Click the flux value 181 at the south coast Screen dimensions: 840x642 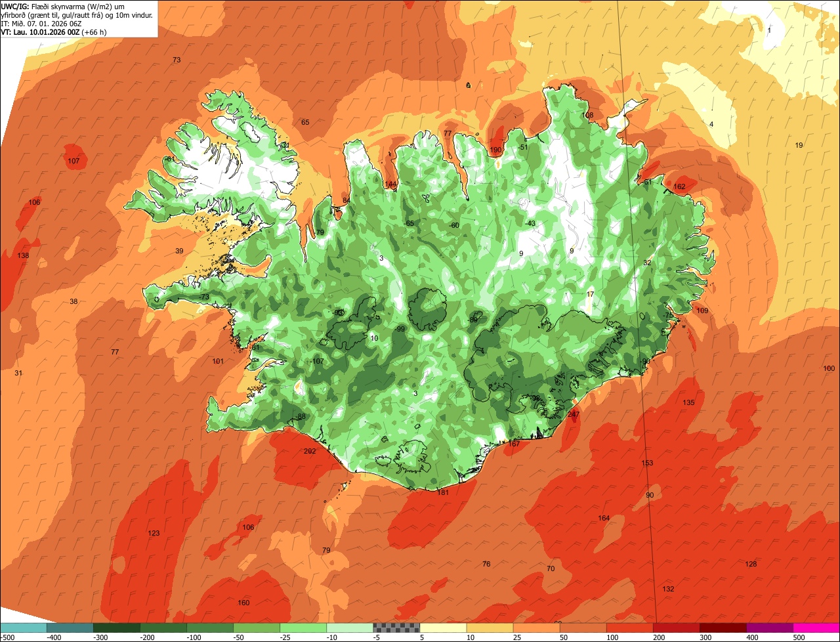click(443, 492)
